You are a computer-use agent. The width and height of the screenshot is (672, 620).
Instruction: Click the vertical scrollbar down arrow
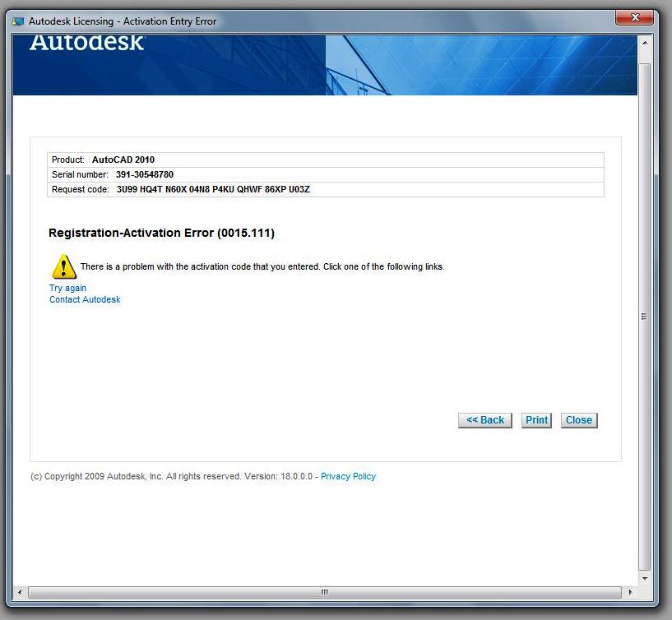tap(644, 578)
